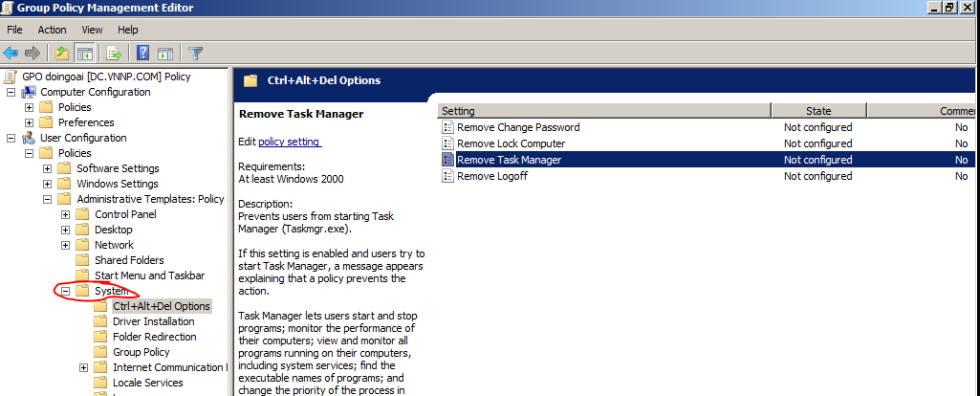Expand Policies under Computer Configuration

point(29,107)
